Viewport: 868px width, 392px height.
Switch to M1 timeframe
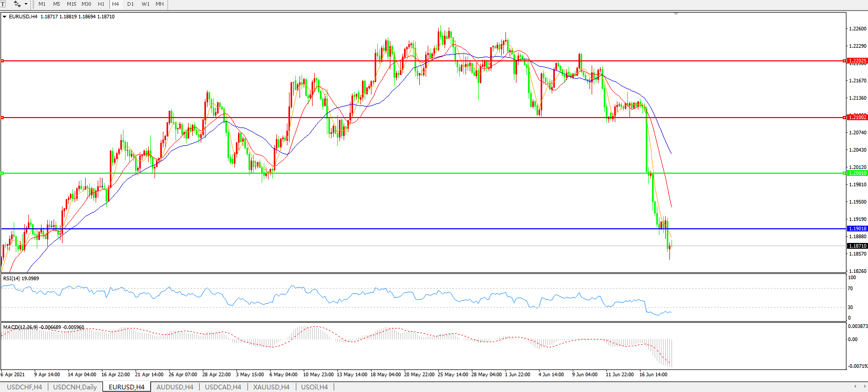tap(42, 4)
